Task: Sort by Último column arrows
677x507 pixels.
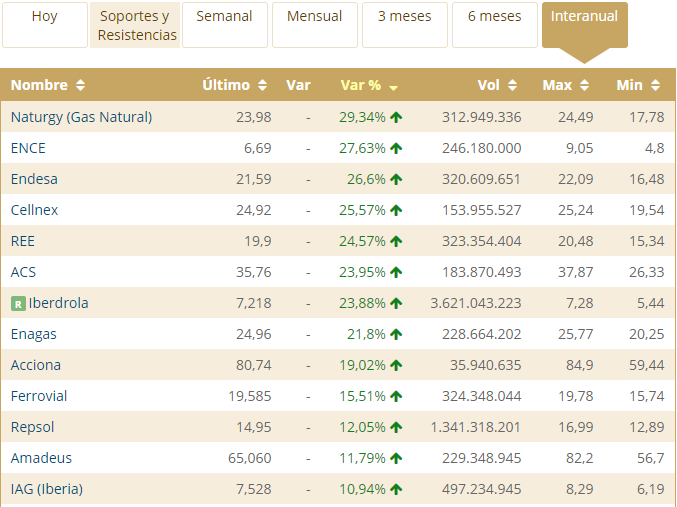Action: pyautogui.click(x=262, y=85)
